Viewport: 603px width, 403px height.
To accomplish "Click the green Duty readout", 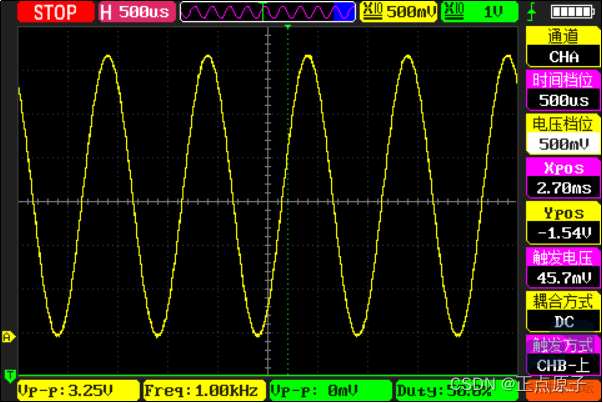I will point(458,391).
